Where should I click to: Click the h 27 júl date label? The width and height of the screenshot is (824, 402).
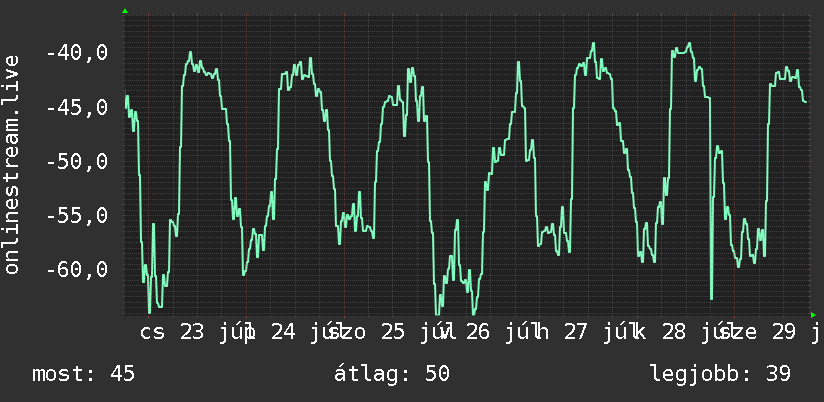(583, 333)
